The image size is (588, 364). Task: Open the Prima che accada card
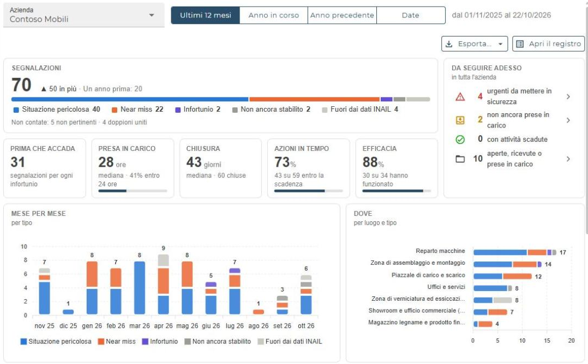[x=45, y=168]
